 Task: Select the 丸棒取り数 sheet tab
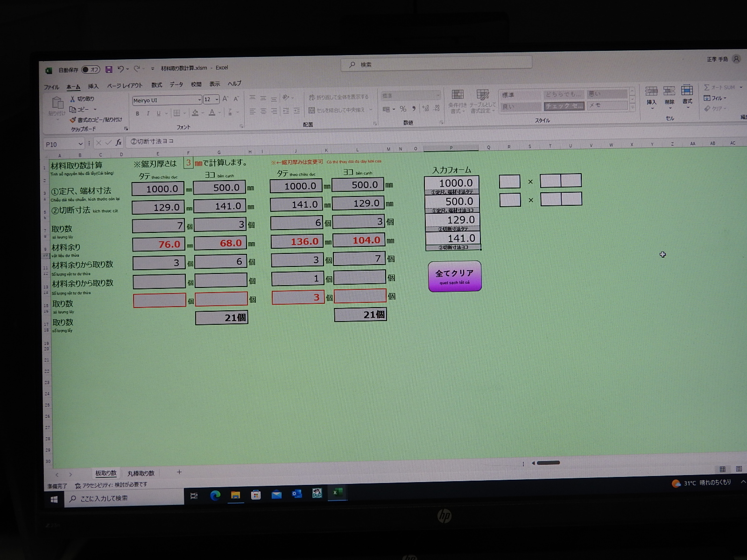pyautogui.click(x=141, y=473)
